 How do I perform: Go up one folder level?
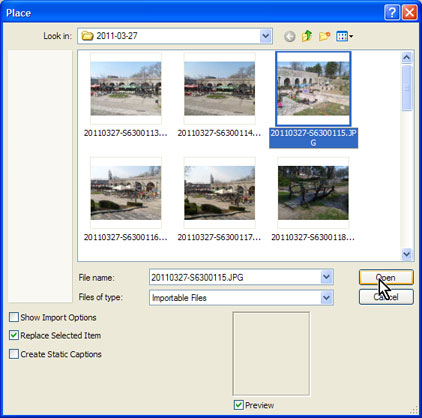(307, 36)
